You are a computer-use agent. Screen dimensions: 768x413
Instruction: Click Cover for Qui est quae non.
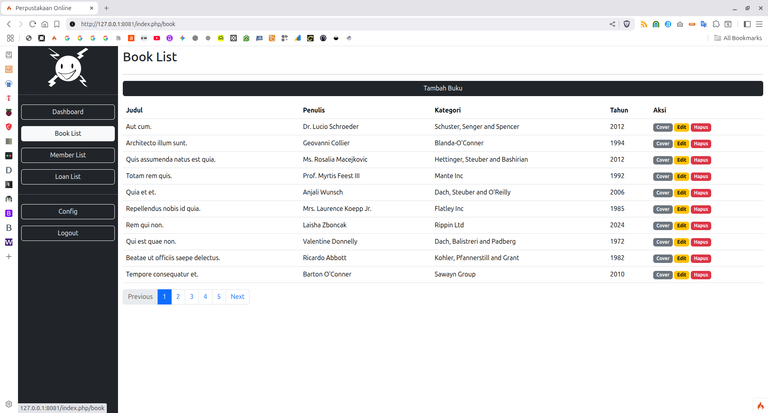[663, 242]
